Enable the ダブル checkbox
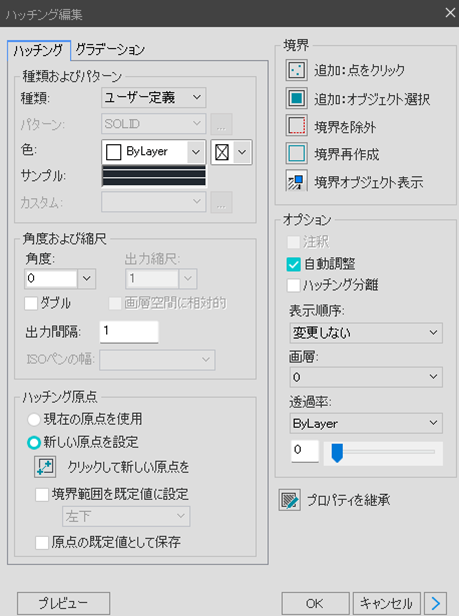Viewport: 459px width, 616px height. point(31,303)
